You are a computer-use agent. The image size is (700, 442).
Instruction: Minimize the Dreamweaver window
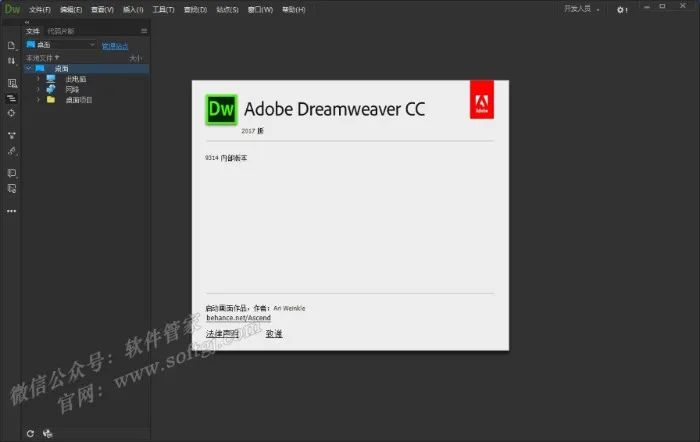[x=646, y=7]
